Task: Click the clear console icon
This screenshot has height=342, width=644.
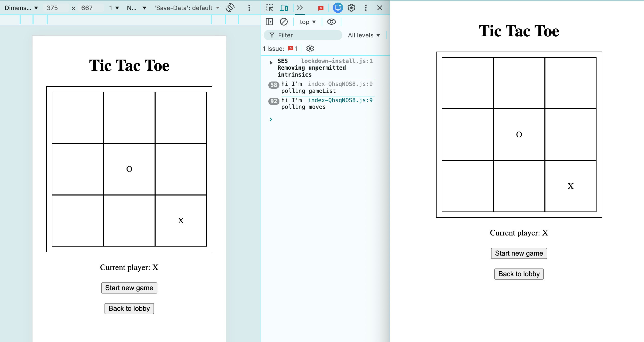Action: (284, 22)
